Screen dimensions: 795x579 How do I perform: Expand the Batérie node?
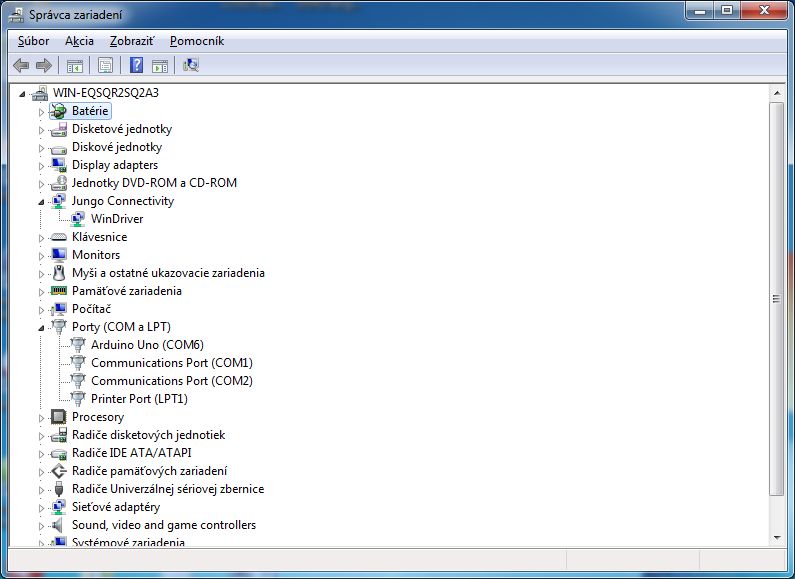(42, 112)
